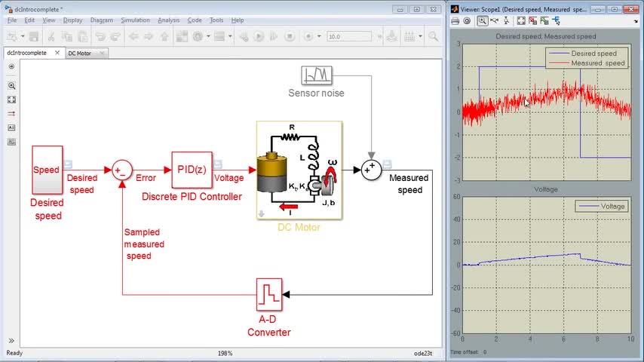Click the Autoscale icon in Scope viewer
Viewport: 644px width, 362px height.
point(521,21)
